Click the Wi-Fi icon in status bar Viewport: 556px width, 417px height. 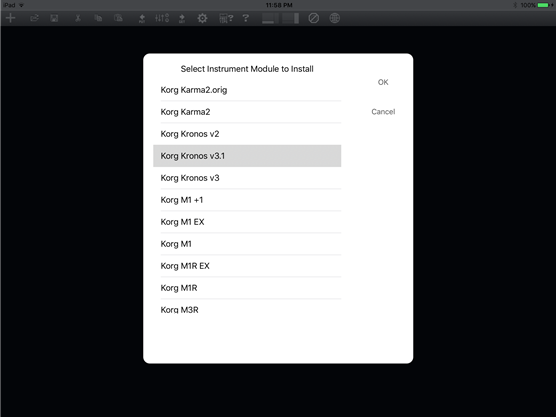click(x=21, y=5)
